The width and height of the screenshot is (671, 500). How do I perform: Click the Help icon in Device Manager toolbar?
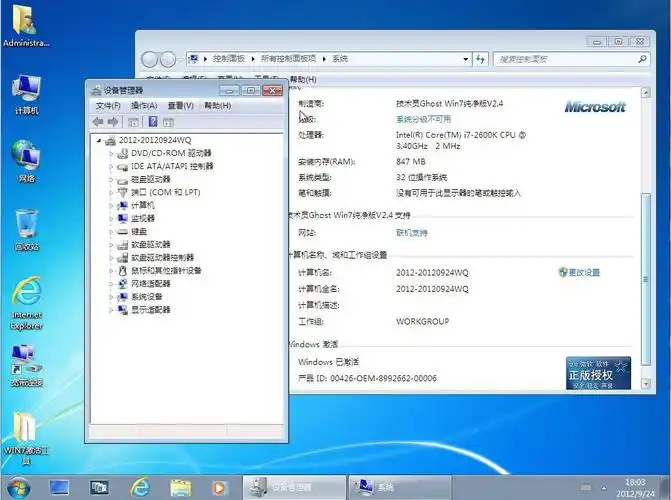pyautogui.click(x=153, y=122)
